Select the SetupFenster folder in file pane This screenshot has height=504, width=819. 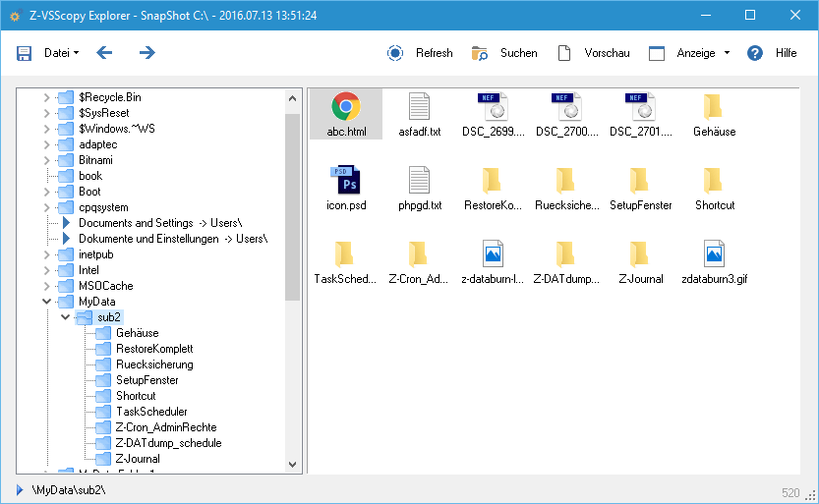[640, 188]
